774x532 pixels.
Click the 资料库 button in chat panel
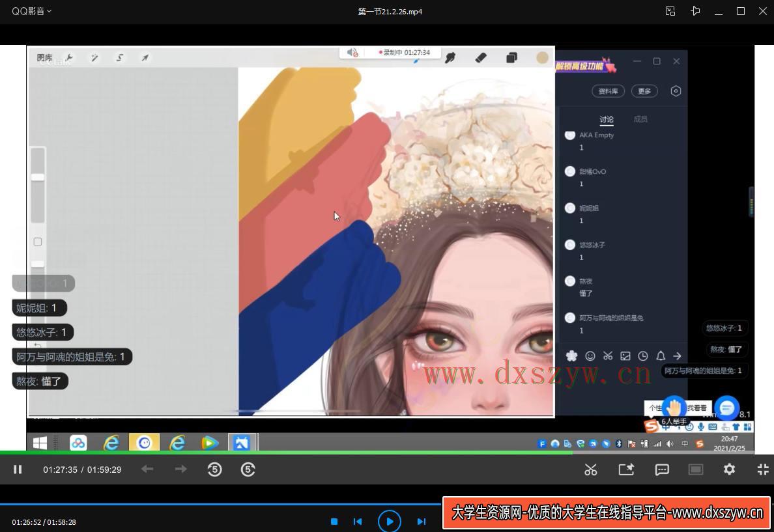[x=608, y=91]
